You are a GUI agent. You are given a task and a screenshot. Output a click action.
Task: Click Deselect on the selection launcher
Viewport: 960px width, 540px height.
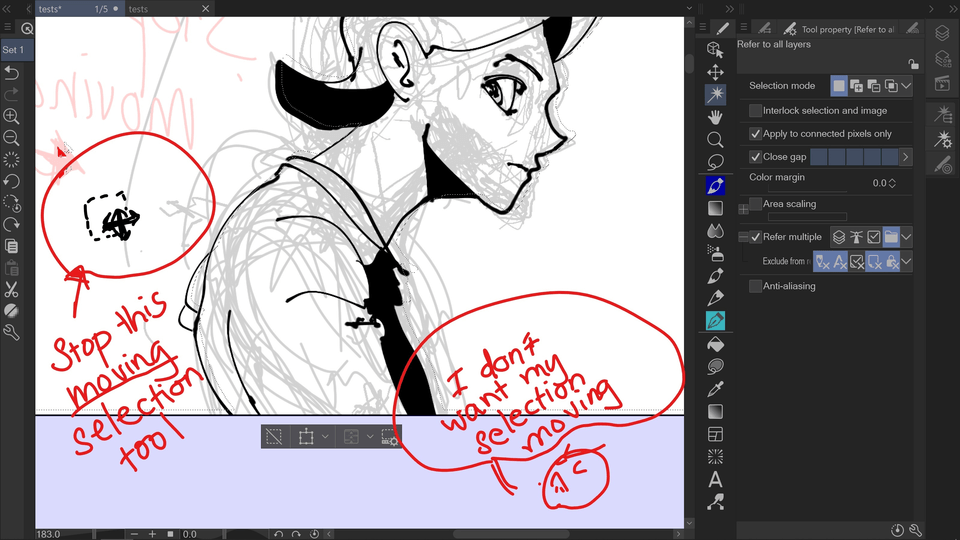click(274, 437)
